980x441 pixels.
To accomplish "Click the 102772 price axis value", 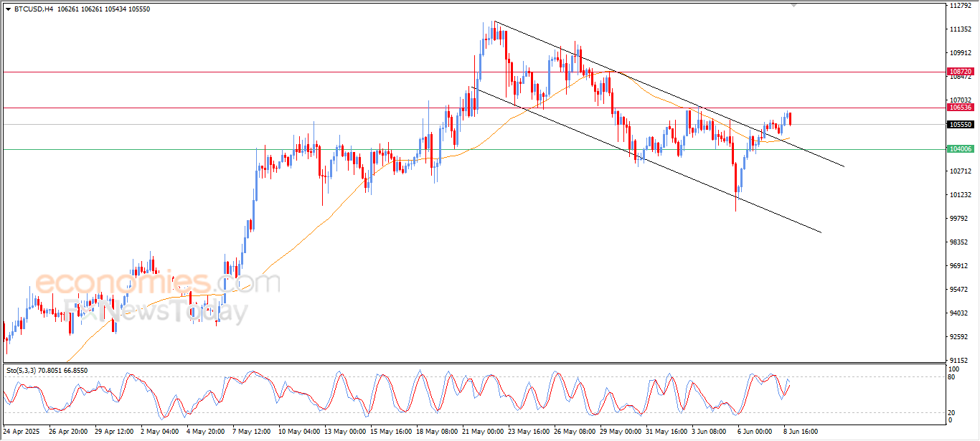I will coord(960,171).
